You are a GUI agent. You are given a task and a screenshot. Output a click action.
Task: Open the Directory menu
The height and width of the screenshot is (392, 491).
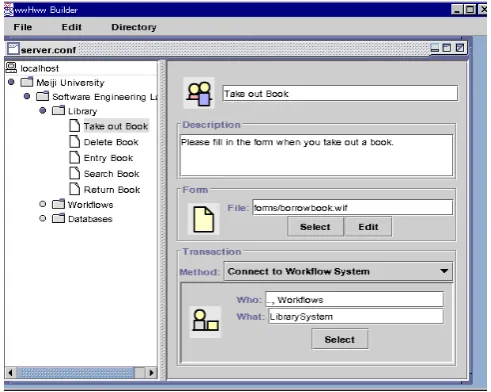click(134, 27)
